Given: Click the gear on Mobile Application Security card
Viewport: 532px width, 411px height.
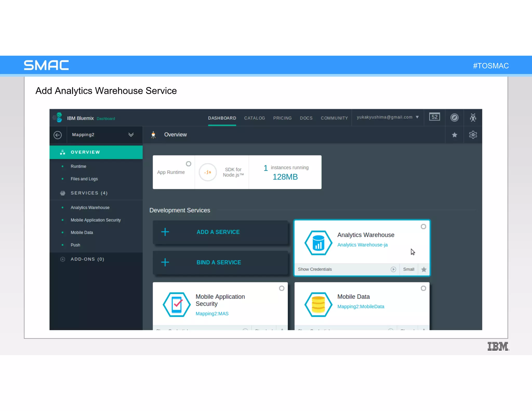Looking at the screenshot, I should (x=282, y=288).
